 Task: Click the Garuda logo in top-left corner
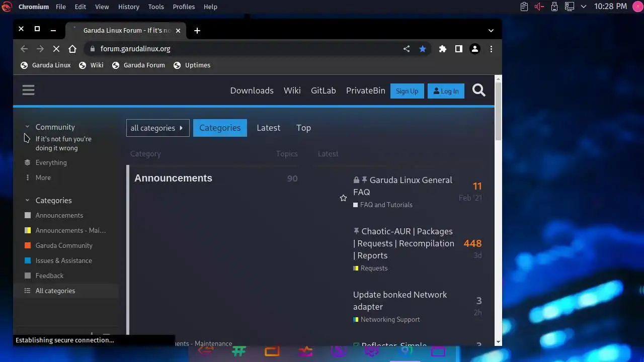pos(7,7)
